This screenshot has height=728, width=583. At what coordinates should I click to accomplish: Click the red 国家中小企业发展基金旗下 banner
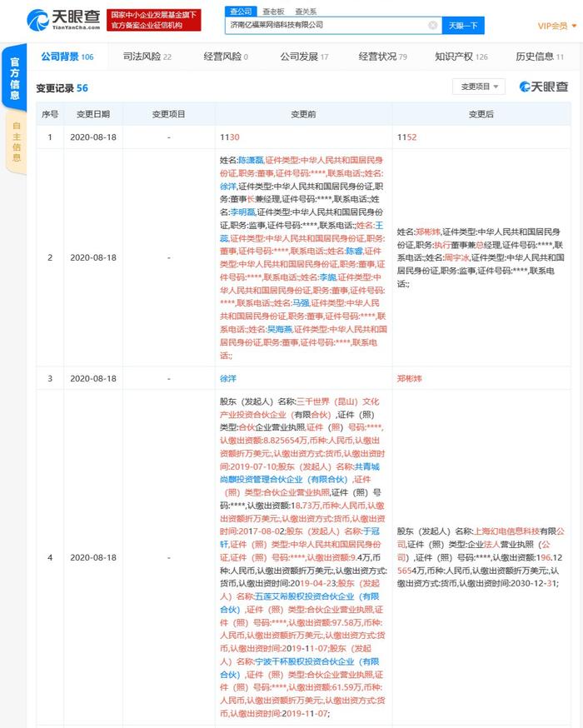153,20
